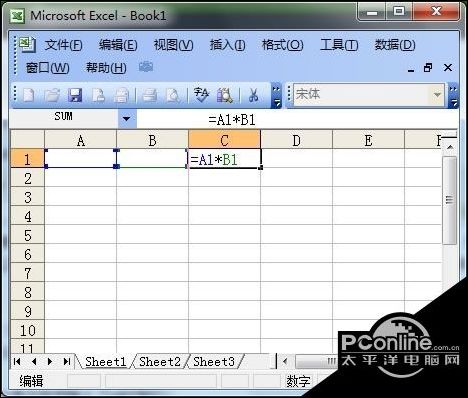468x398 pixels.
Task: Click the Print Preview magnifier icon
Action: [x=173, y=95]
